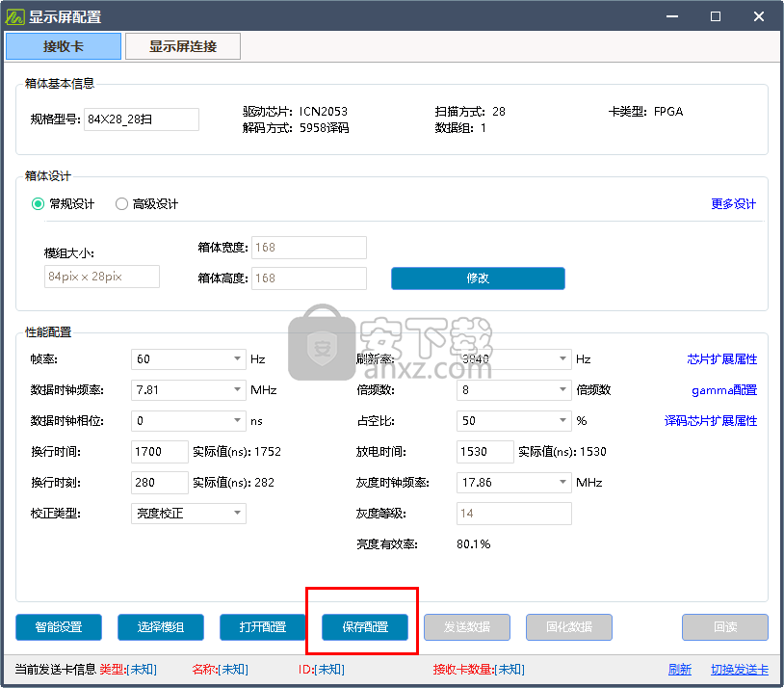Click the 打开配置 button
The image size is (784, 688).
[x=263, y=627]
